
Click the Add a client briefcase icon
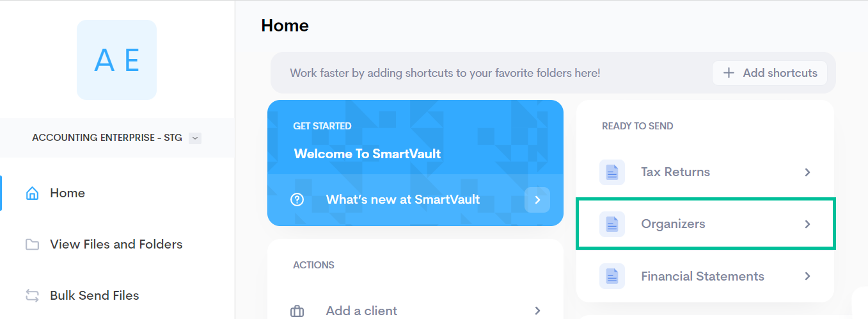297,311
